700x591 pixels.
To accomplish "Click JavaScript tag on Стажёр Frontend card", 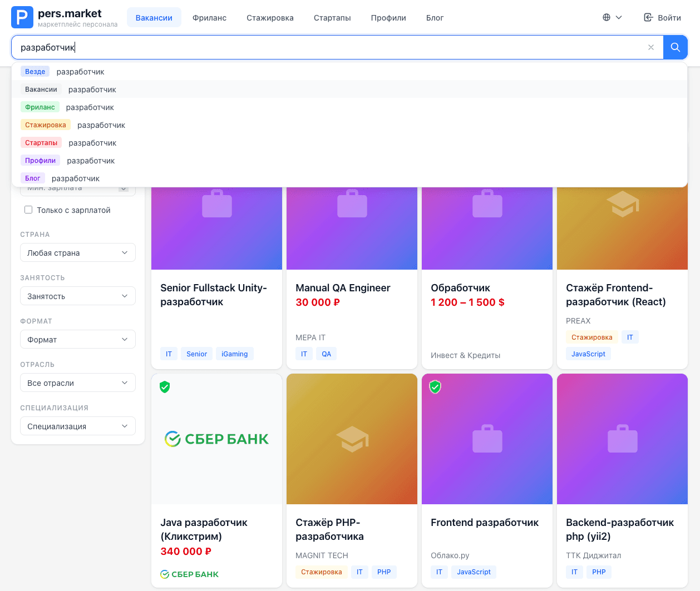I will click(x=588, y=354).
